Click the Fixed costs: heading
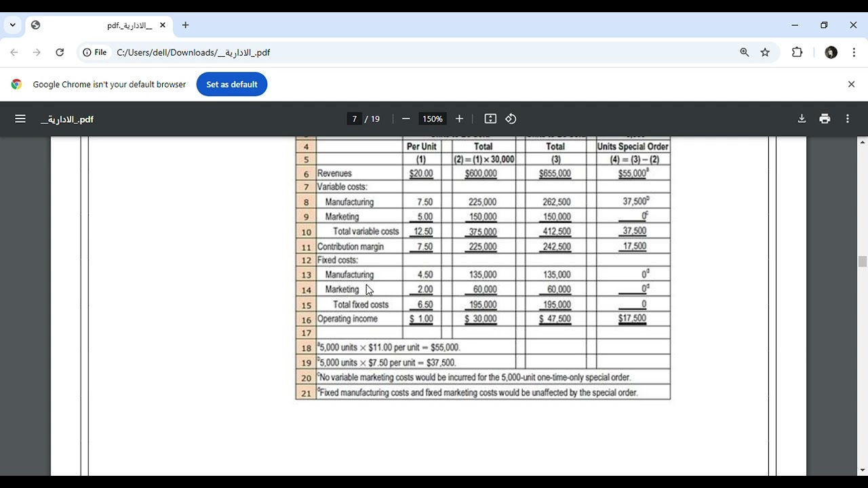The height and width of the screenshot is (488, 868). click(x=338, y=260)
